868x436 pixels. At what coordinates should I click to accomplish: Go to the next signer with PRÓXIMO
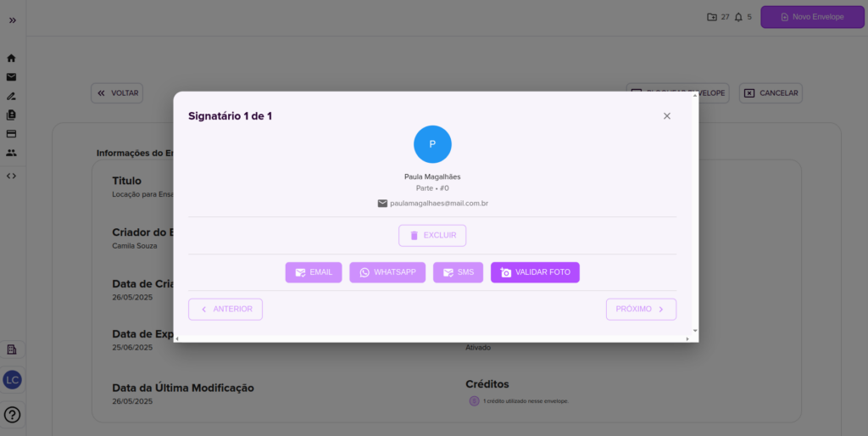point(641,310)
